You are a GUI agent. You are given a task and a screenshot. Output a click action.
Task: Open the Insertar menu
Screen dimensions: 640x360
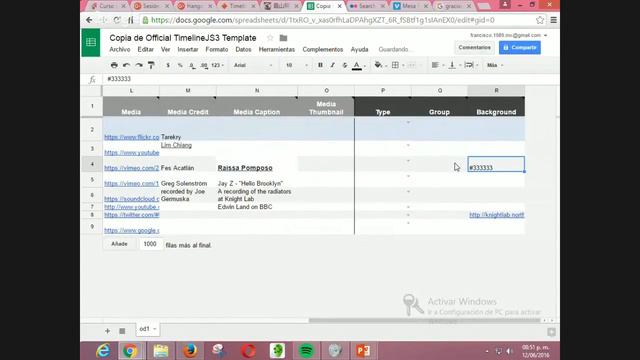[188, 49]
